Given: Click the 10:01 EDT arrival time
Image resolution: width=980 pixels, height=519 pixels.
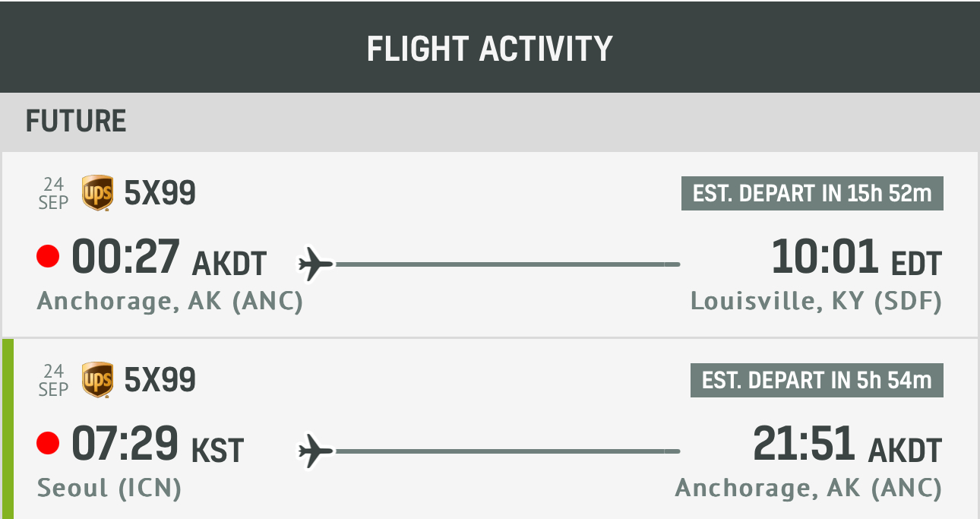Looking at the screenshot, I should coord(856,258).
